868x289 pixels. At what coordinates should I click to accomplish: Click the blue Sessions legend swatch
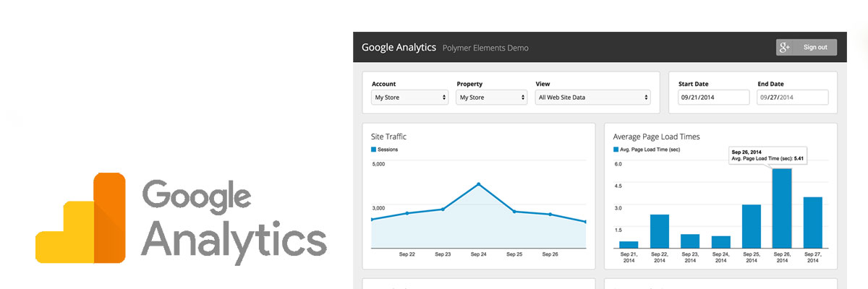click(373, 150)
